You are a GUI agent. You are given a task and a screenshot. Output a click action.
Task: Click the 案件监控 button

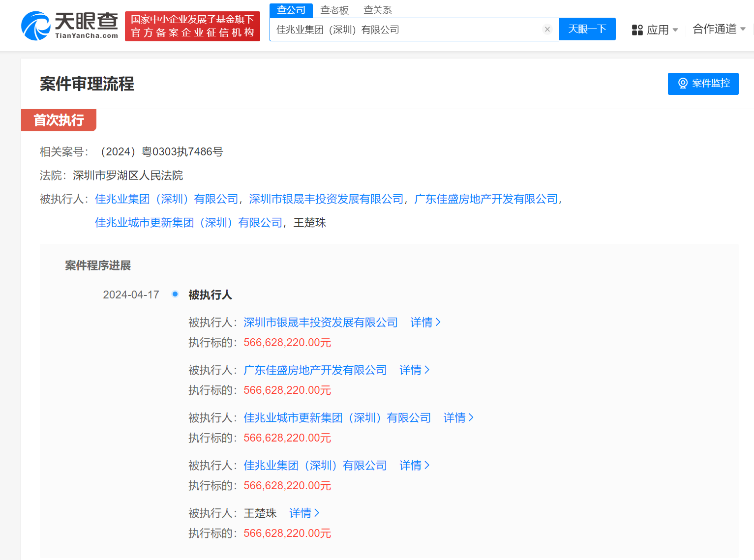point(703,84)
